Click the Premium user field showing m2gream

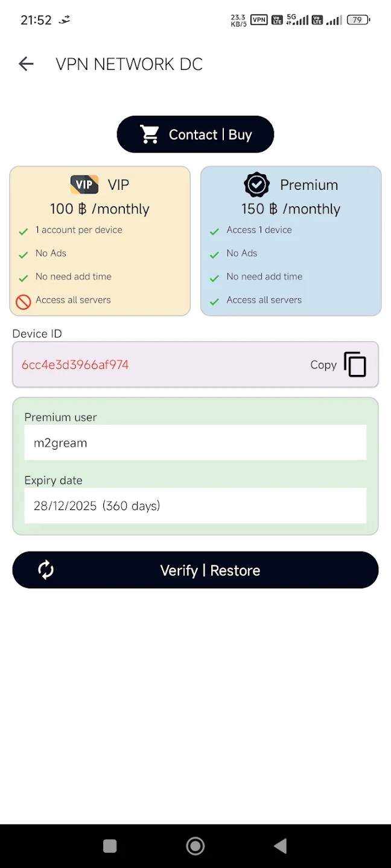tap(195, 442)
